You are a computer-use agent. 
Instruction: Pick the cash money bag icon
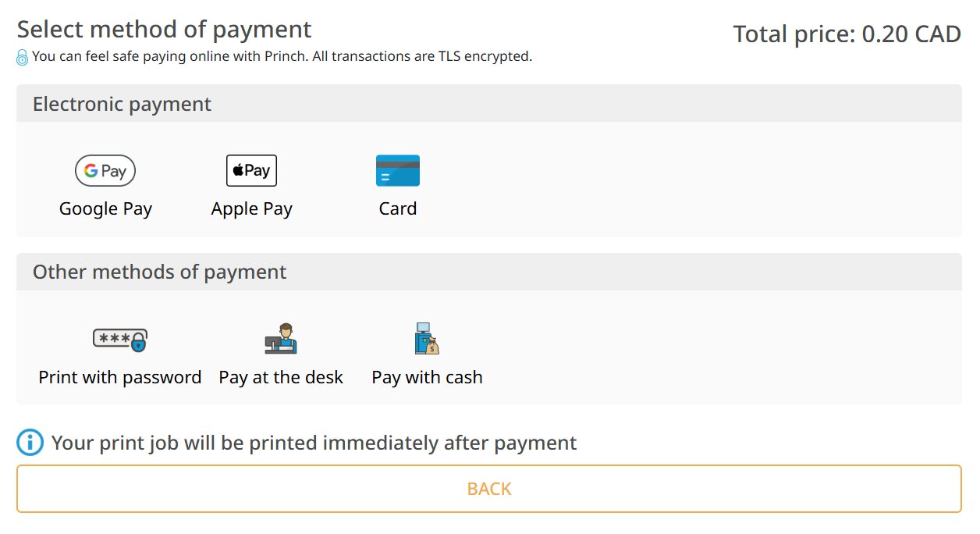(x=427, y=339)
